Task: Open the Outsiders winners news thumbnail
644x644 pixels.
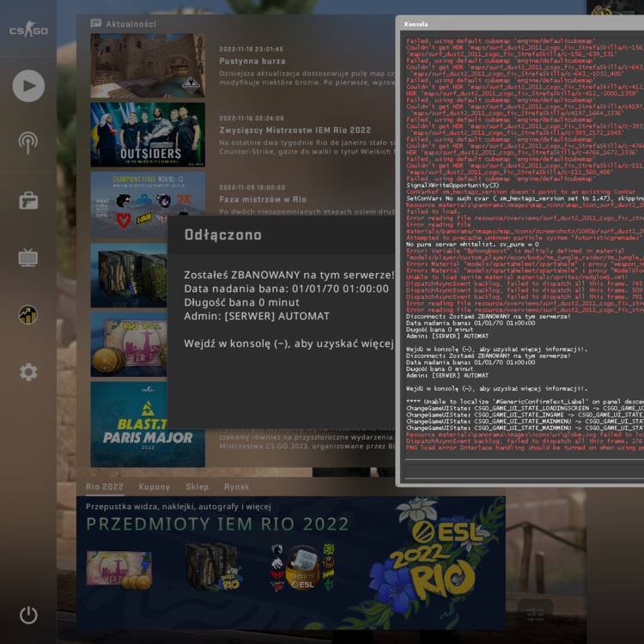Action: click(x=148, y=135)
